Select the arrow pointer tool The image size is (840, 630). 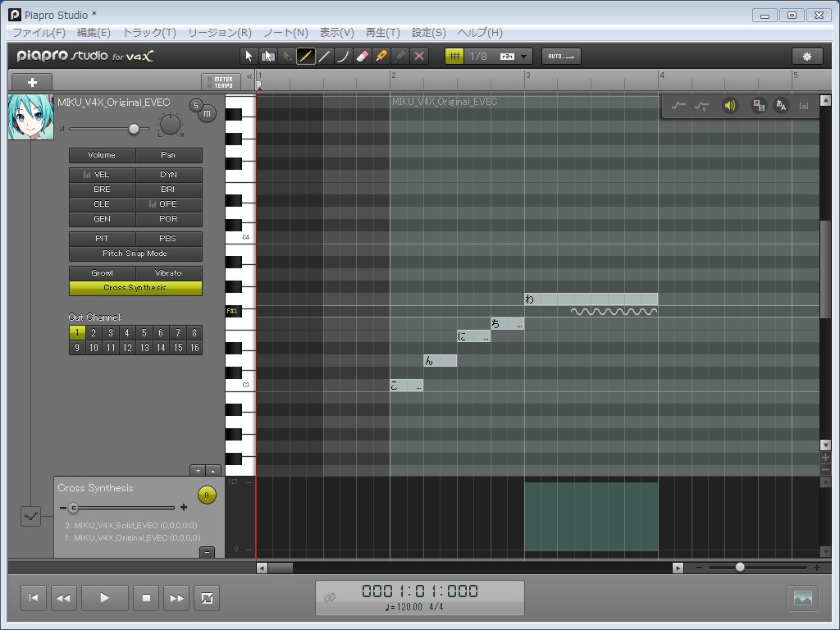pyautogui.click(x=248, y=57)
